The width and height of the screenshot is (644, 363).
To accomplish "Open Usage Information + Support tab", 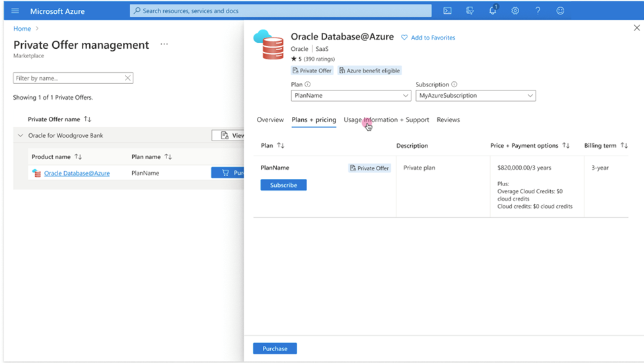I will [386, 120].
